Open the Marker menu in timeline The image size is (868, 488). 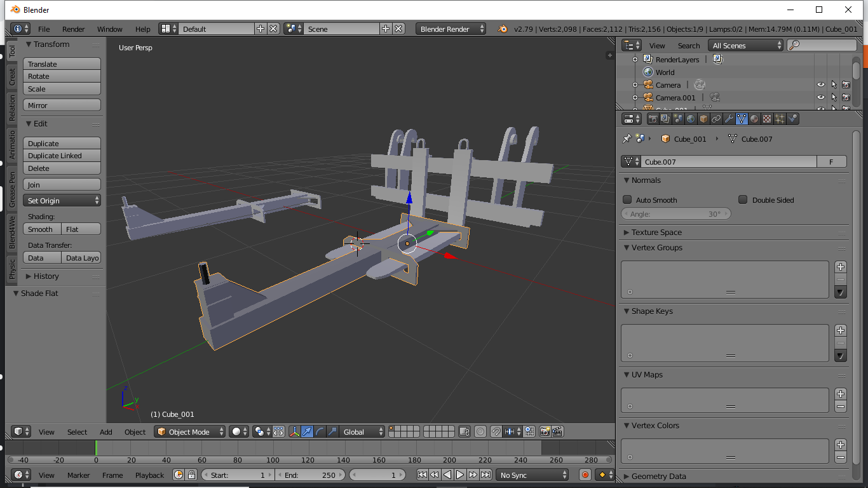click(x=79, y=475)
